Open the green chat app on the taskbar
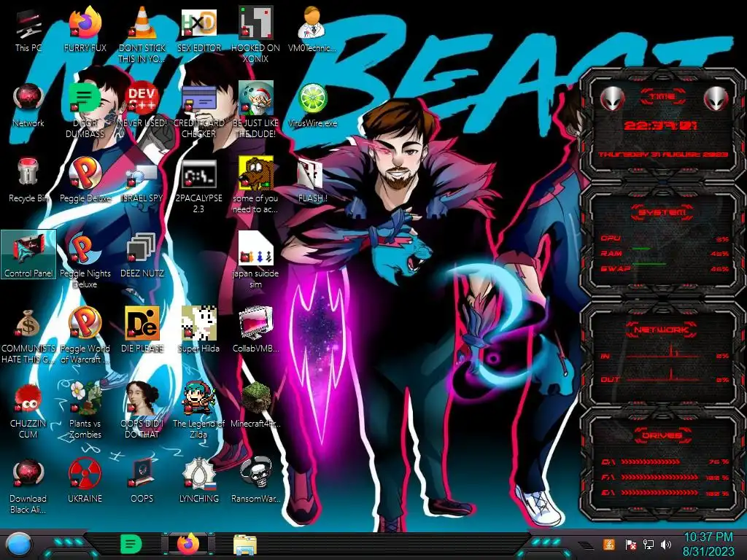Image resolution: width=747 pixels, height=560 pixels. pos(131,544)
